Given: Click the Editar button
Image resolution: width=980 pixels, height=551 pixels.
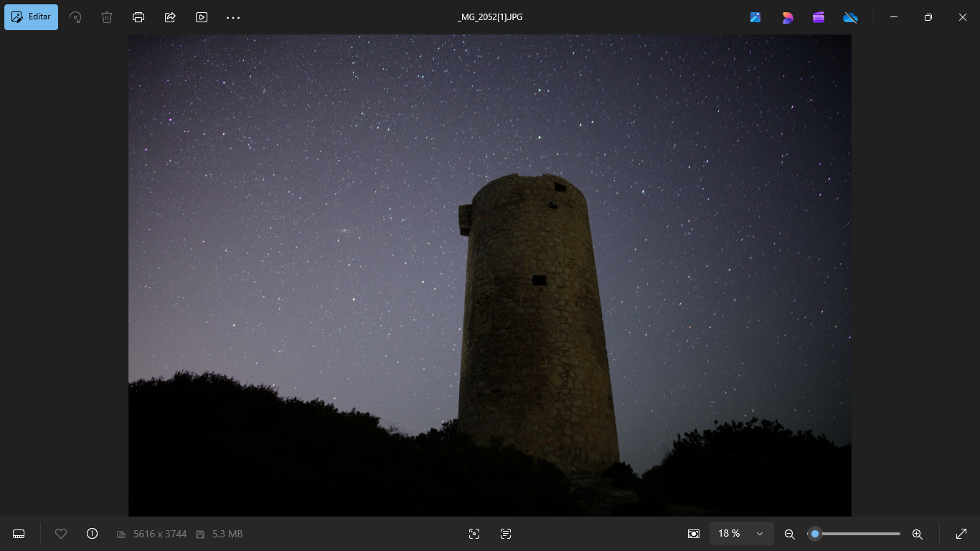Looking at the screenshot, I should (x=31, y=17).
